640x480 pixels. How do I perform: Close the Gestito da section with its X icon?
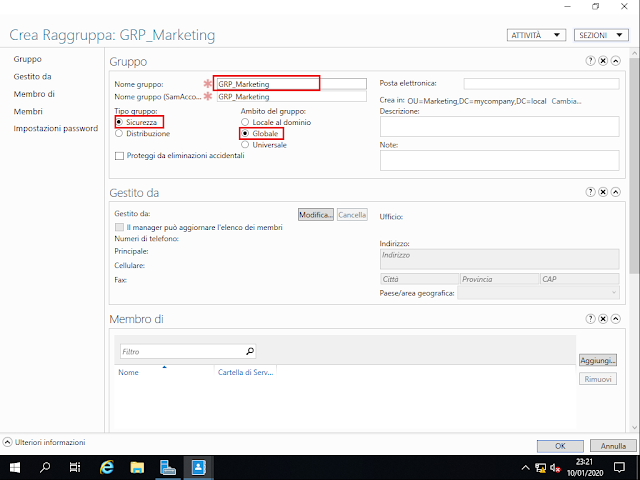pyautogui.click(x=603, y=192)
